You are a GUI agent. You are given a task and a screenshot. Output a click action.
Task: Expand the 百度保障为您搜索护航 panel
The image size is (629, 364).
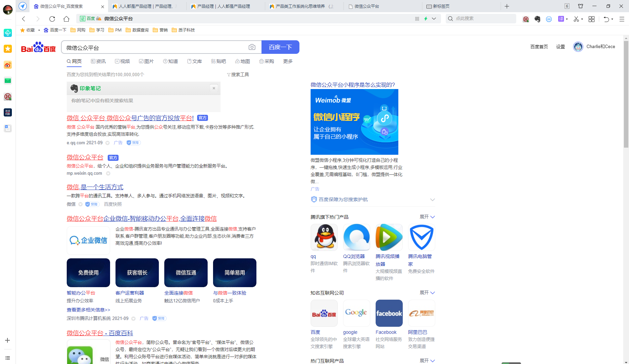(432, 199)
